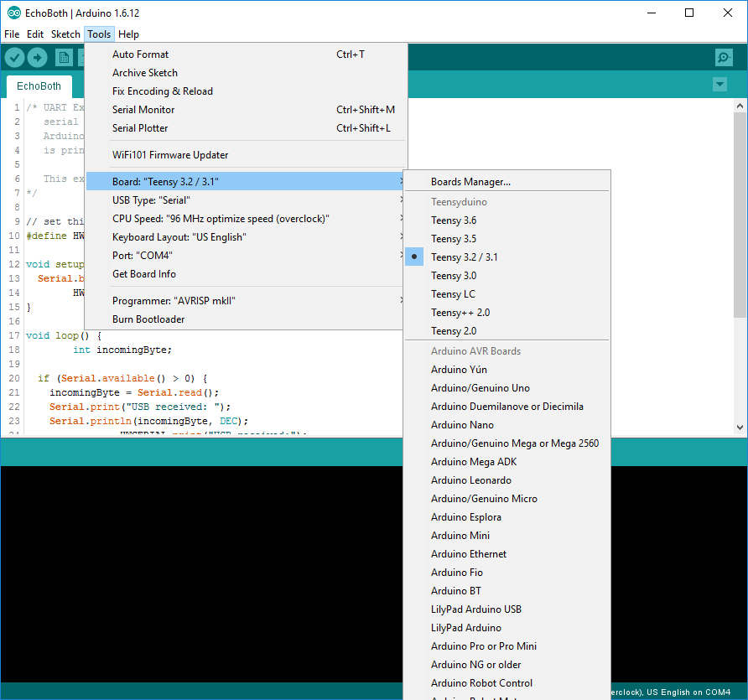Viewport: 748px width, 700px height.
Task: Click the Arduino logo in title bar
Action: (x=13, y=13)
